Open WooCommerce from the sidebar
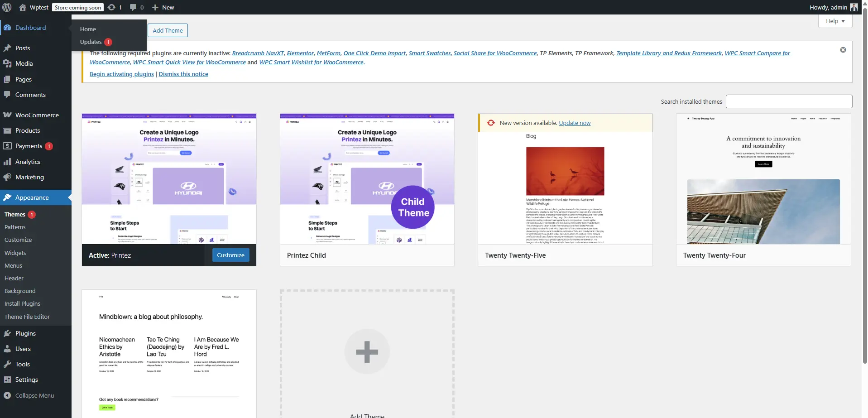The image size is (868, 418). 37,115
